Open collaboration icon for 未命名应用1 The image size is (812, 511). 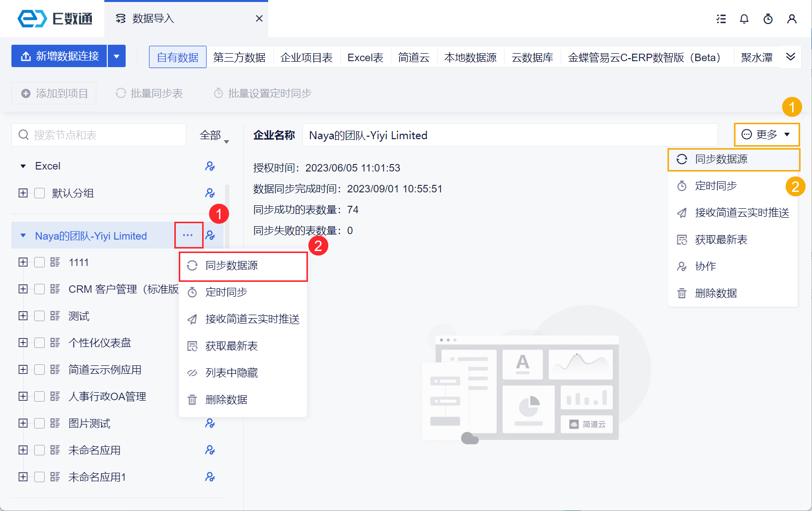click(x=210, y=477)
